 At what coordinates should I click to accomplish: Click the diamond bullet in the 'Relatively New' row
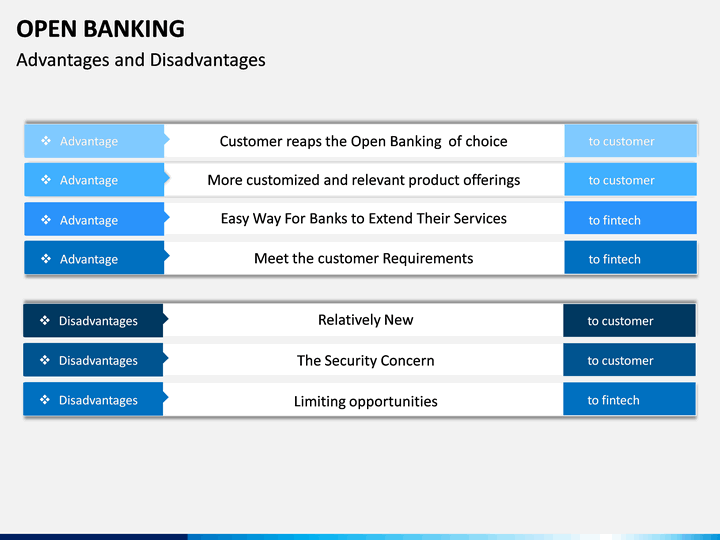pyautogui.click(x=45, y=320)
